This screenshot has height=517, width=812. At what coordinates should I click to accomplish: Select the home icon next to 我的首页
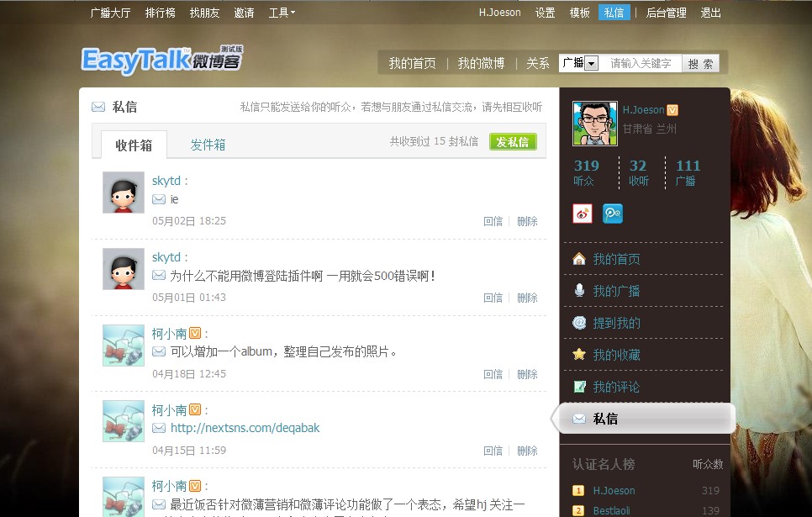click(x=578, y=260)
